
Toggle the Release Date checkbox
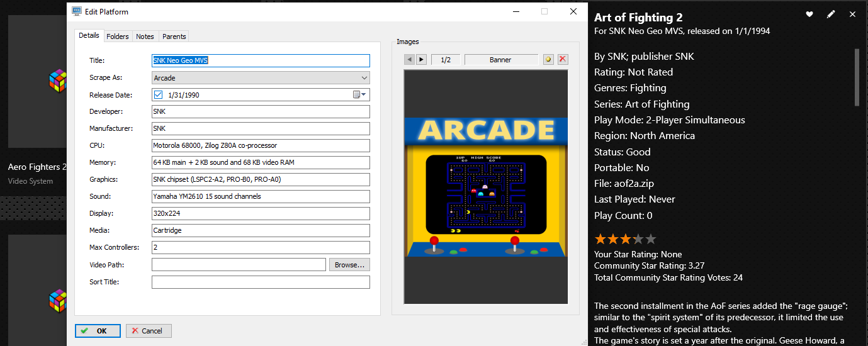[x=159, y=94]
